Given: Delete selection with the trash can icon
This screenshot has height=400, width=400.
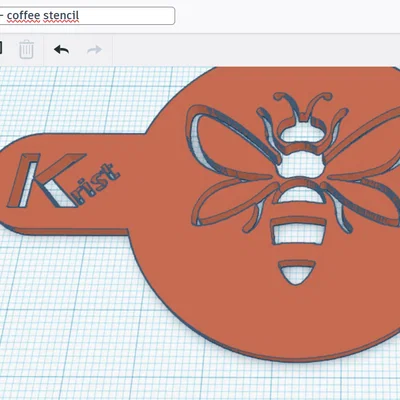Looking at the screenshot, I should click(26, 50).
